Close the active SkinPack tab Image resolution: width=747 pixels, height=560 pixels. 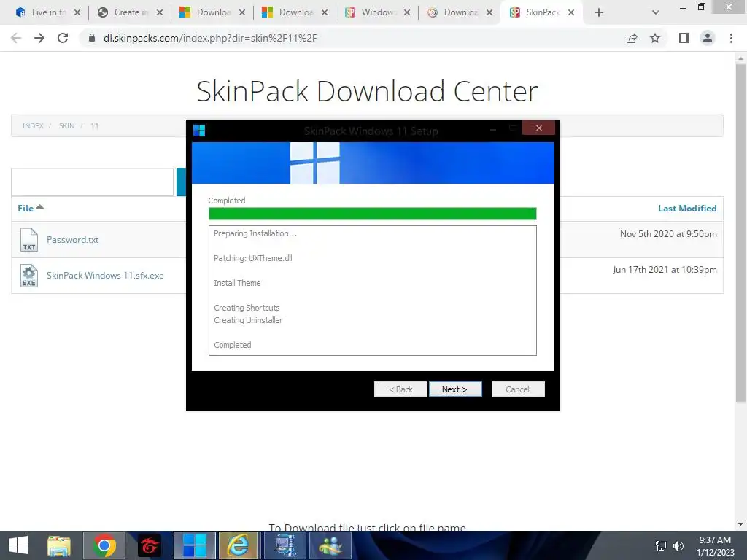pos(571,12)
